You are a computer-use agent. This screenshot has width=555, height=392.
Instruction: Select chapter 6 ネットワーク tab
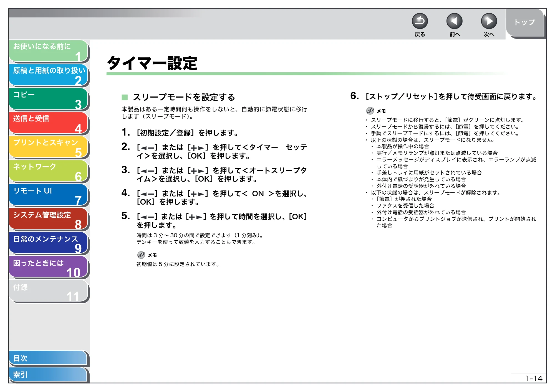49,171
